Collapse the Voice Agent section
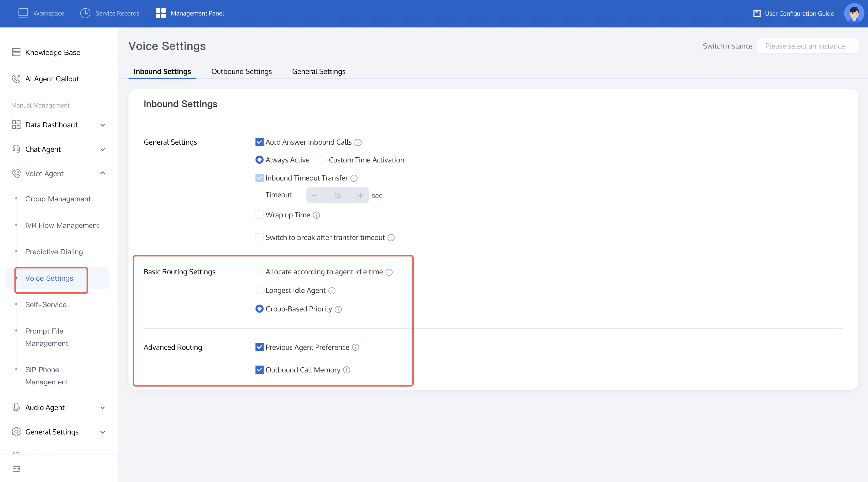 tap(102, 173)
